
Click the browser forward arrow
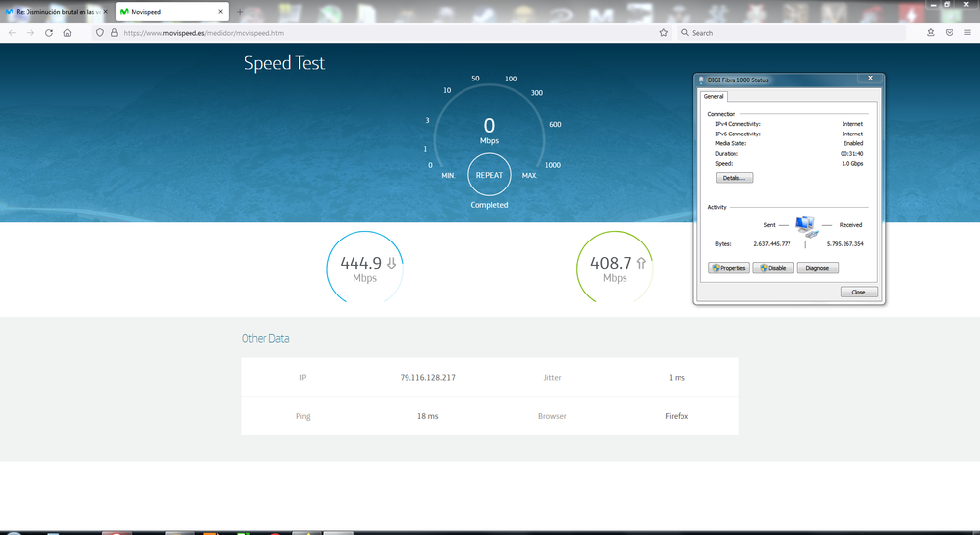coord(30,33)
